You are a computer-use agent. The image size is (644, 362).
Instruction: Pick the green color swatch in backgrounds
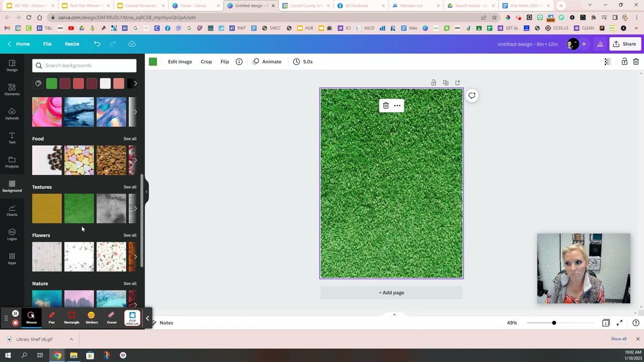[51, 83]
